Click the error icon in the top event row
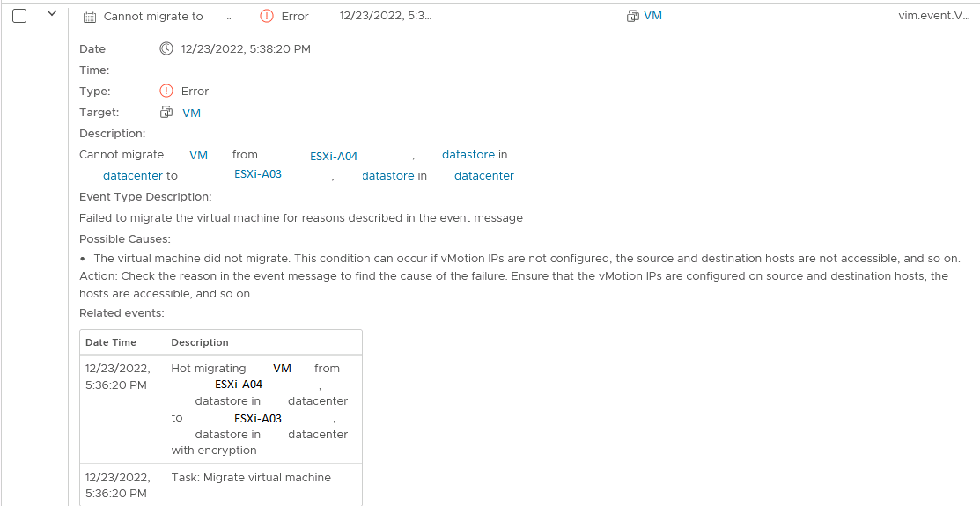The image size is (980, 506). tap(268, 16)
